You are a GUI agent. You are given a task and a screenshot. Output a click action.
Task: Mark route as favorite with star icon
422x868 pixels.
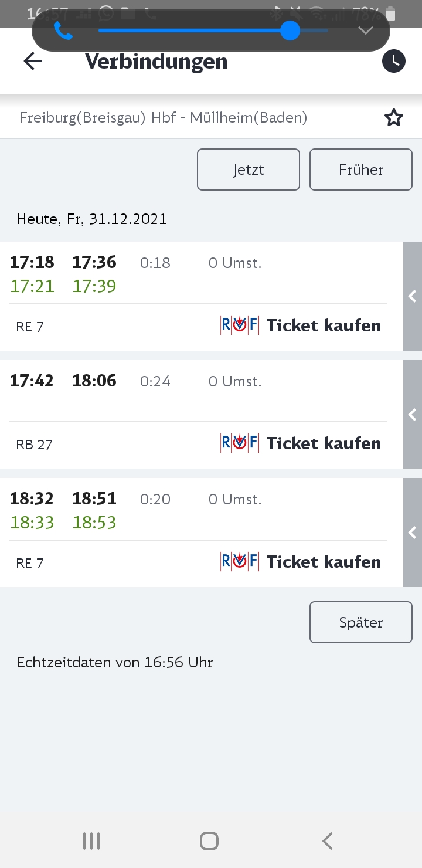[394, 118]
